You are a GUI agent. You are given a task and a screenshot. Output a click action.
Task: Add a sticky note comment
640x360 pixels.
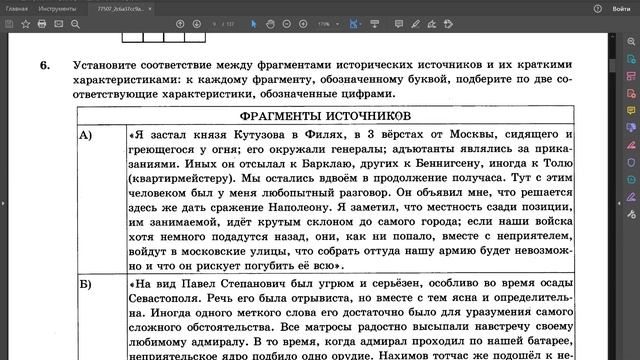399,24
